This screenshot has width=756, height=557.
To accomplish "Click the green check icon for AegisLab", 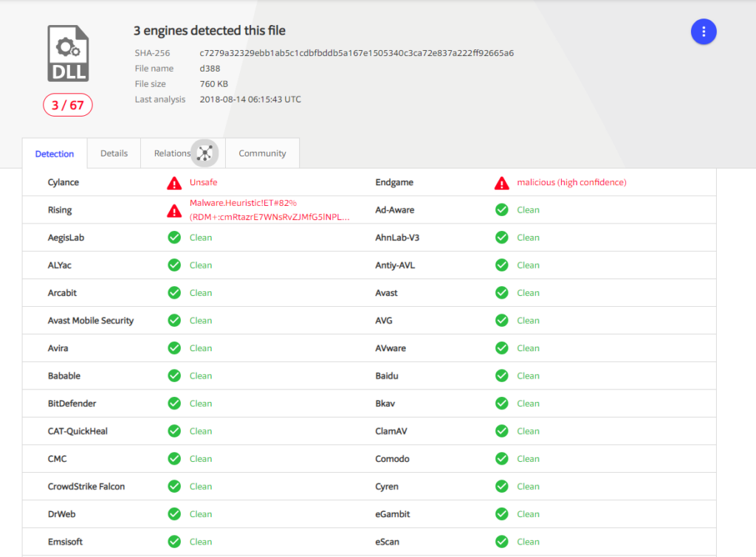I will pos(174,238).
